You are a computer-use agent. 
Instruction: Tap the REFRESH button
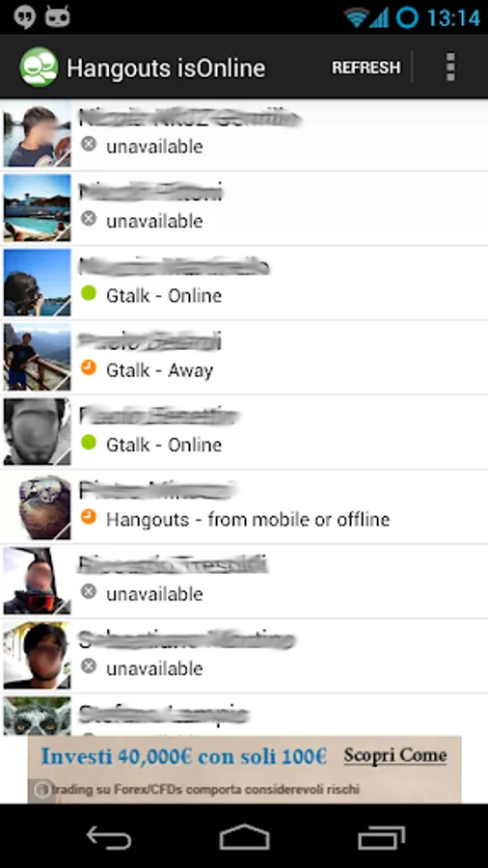click(366, 68)
